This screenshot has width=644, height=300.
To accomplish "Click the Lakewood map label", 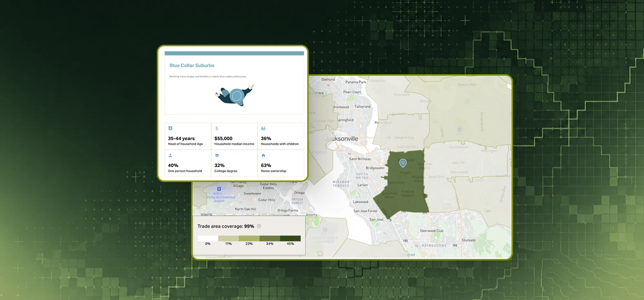I will 361,202.
